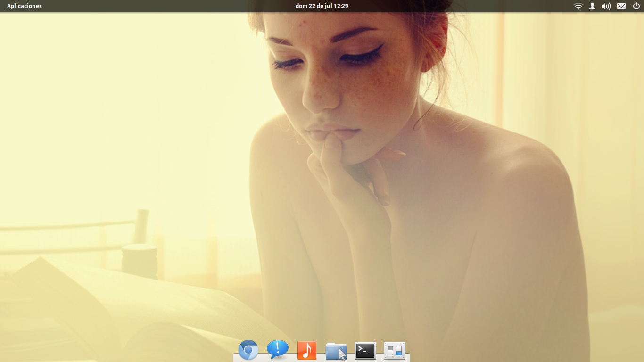Open the sound volume indicator

606,6
